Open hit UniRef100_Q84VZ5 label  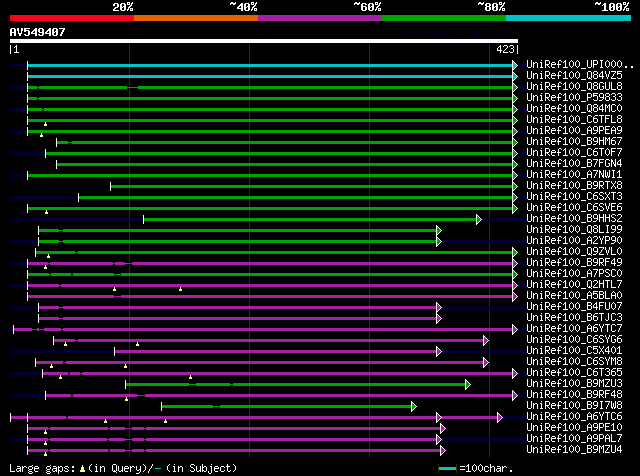tap(574, 76)
